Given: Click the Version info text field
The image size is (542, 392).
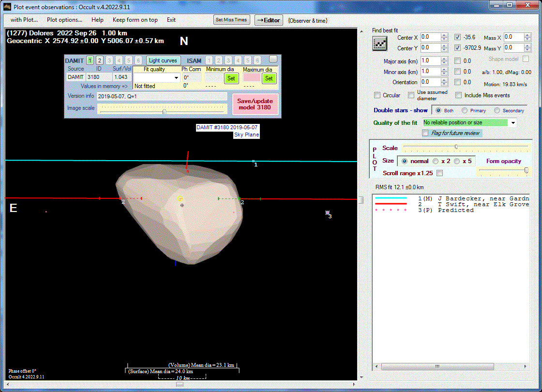Looking at the screenshot, I should [162, 96].
